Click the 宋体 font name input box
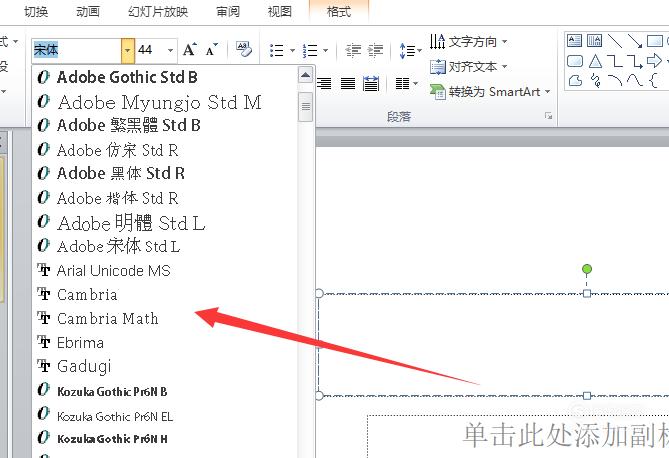Image resolution: width=669 pixels, height=458 pixels. point(77,50)
